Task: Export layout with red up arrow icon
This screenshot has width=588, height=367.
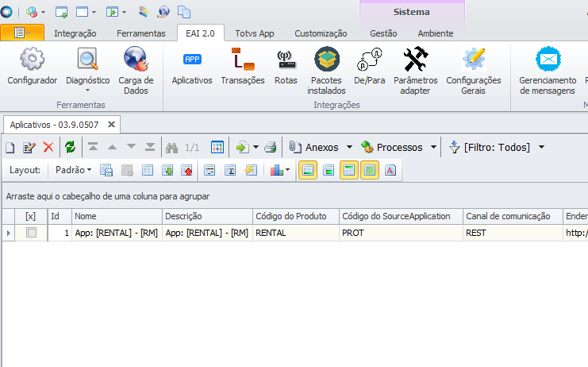Action: click(x=186, y=170)
